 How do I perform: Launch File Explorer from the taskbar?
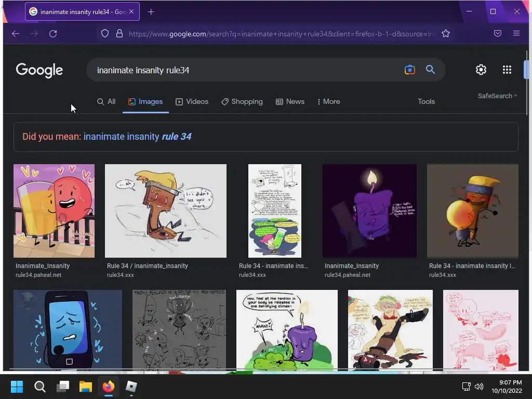pos(86,387)
